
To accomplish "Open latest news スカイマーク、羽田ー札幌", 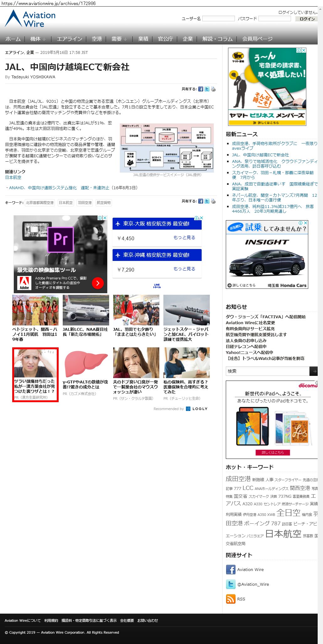I will 273,175.
